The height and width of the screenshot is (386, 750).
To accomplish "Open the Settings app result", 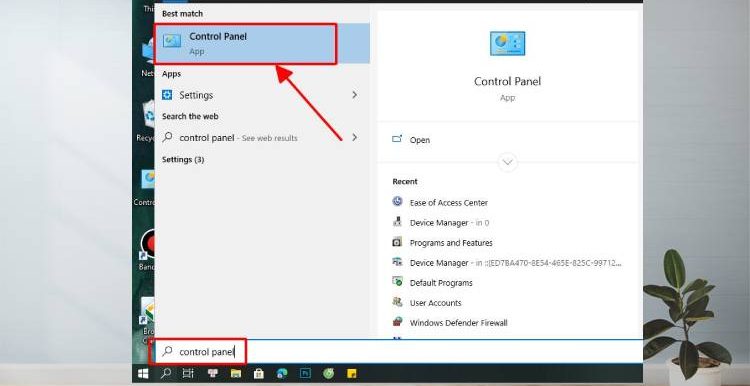I will coord(261,95).
